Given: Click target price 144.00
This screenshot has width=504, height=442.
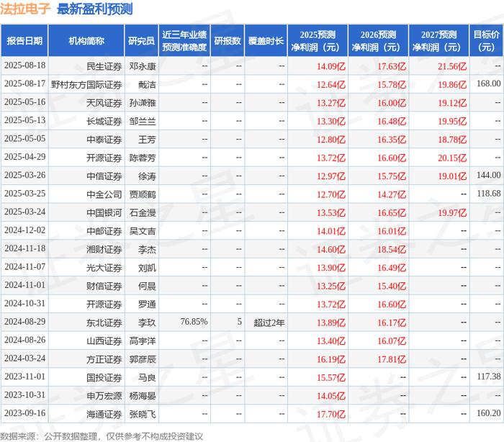Looking at the screenshot, I should (x=489, y=175).
